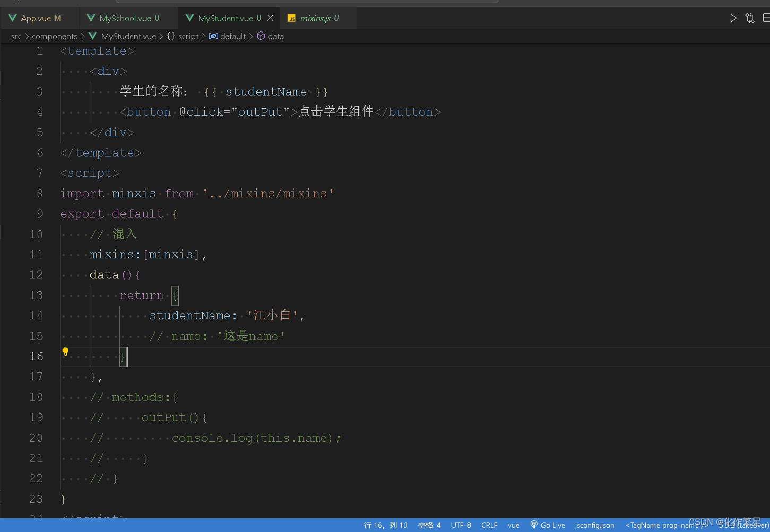Click line number 8 in the gutter
770x532 pixels.
tap(39, 194)
